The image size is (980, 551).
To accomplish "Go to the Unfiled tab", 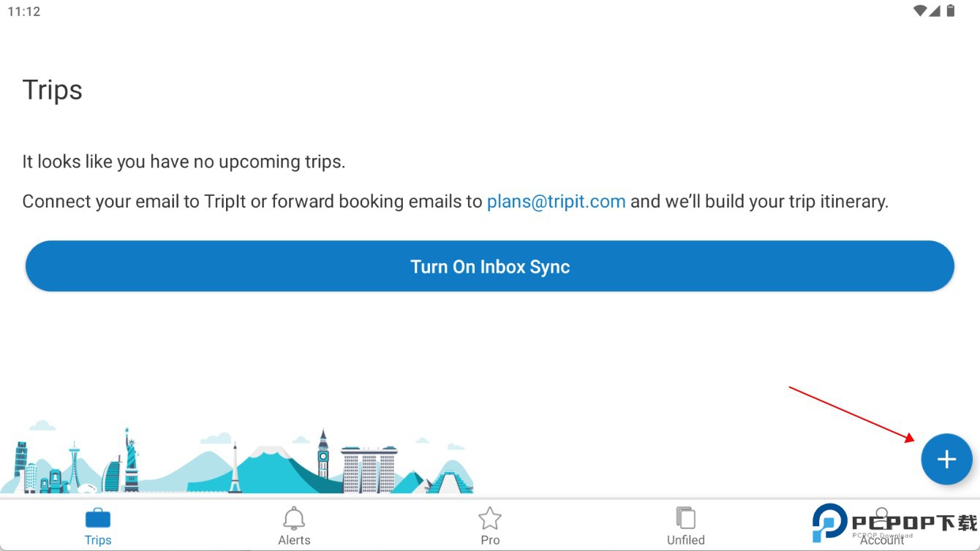I will click(686, 526).
